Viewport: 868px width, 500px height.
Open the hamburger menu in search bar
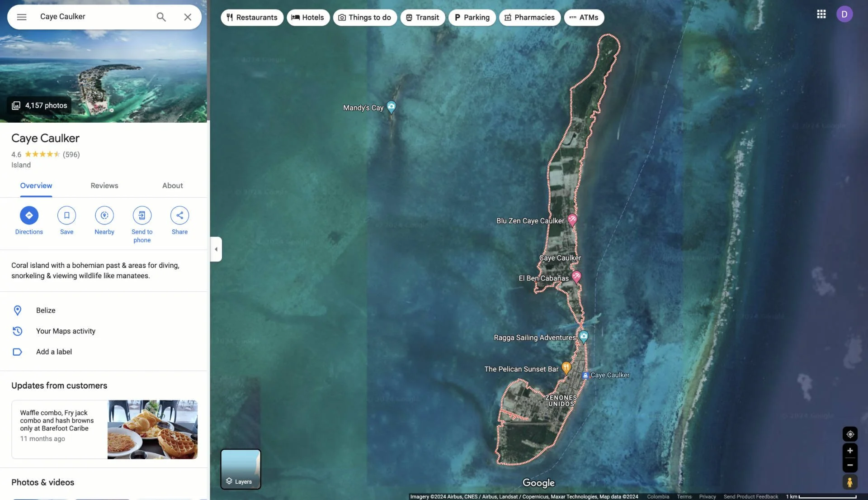coord(22,17)
